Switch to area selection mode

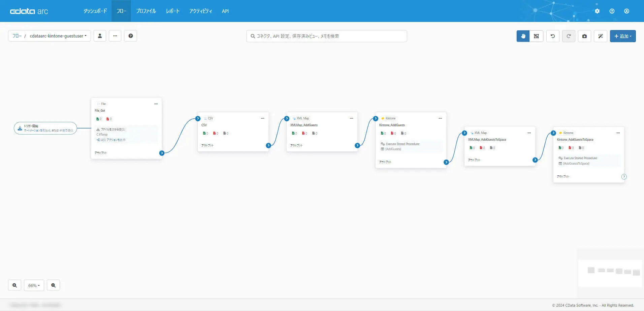pyautogui.click(x=536, y=36)
